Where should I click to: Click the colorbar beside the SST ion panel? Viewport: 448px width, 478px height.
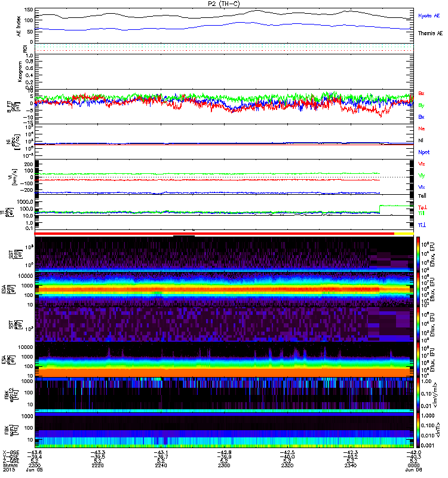pos(418,253)
